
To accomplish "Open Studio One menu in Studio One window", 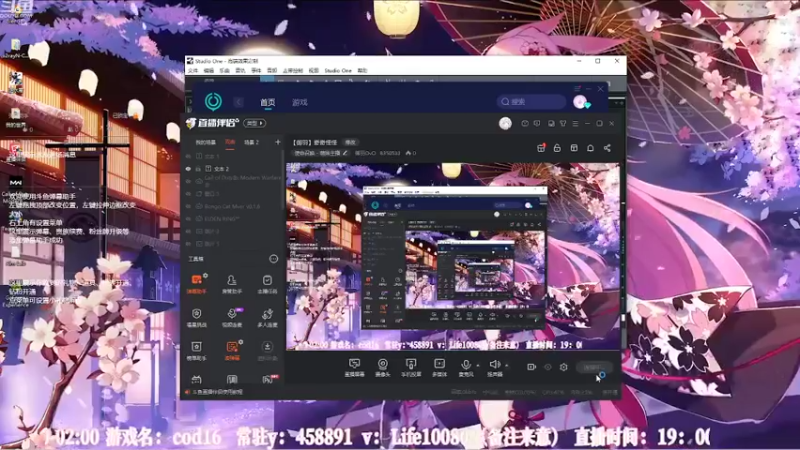I will [338, 70].
